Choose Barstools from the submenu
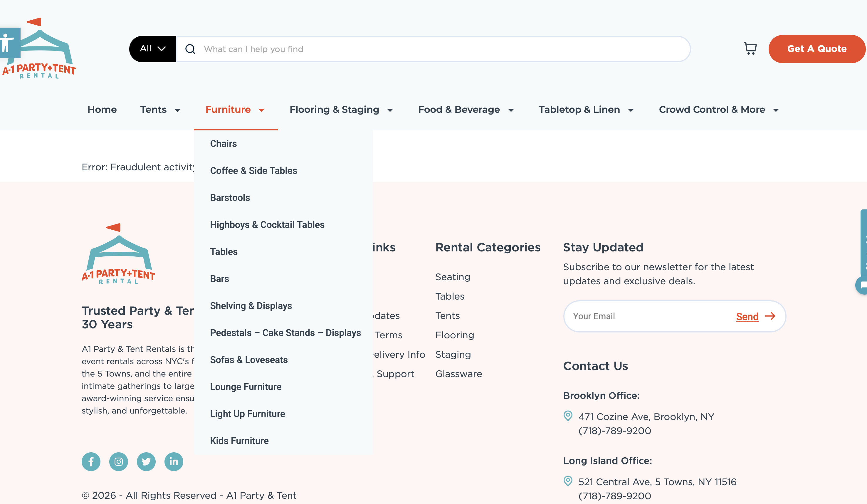Viewport: 867px width, 504px height. [x=230, y=197]
